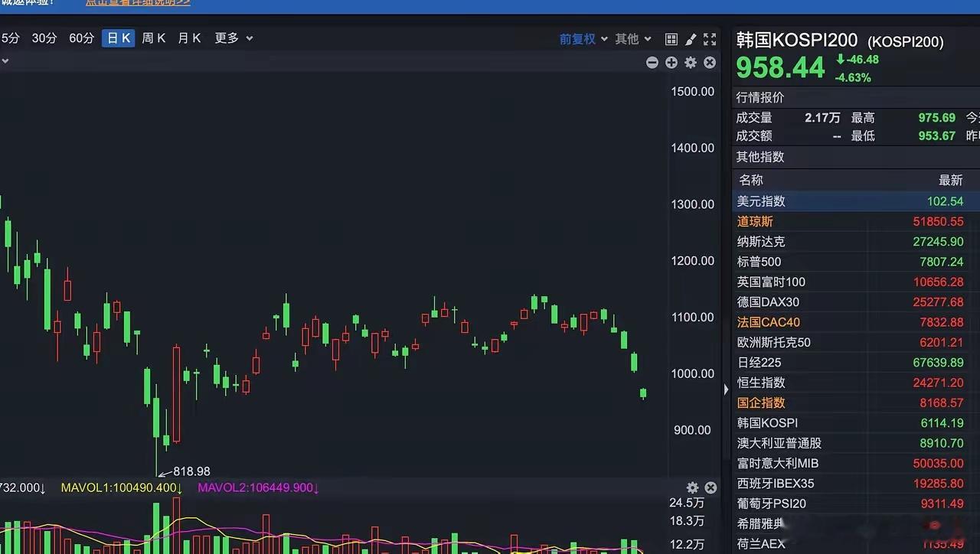Click the MAVOL2 indicator label
The image size is (980, 554).
click(258, 487)
